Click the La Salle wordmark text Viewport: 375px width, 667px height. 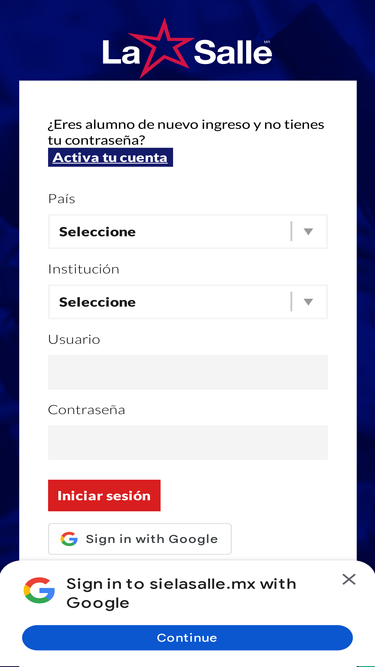tap(188, 53)
